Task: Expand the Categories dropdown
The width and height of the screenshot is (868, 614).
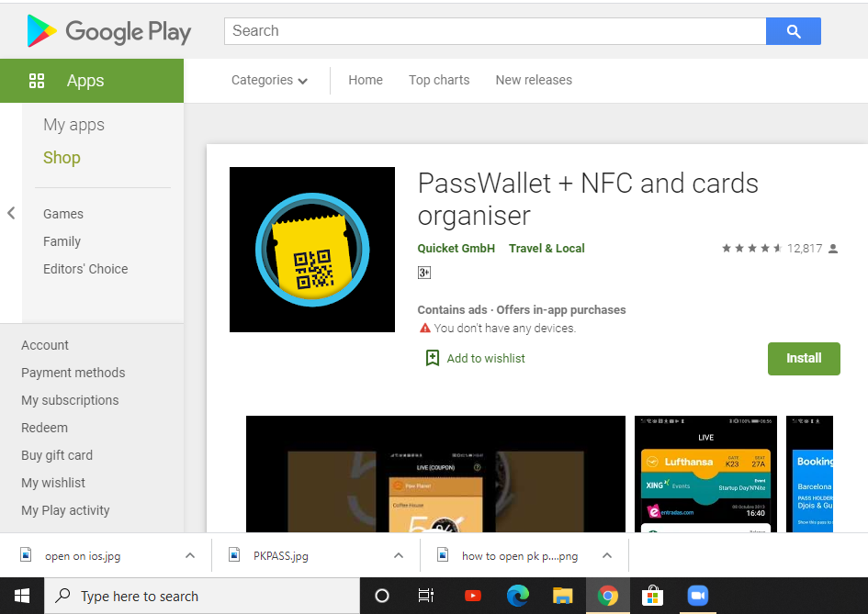Action: pyautogui.click(x=269, y=80)
